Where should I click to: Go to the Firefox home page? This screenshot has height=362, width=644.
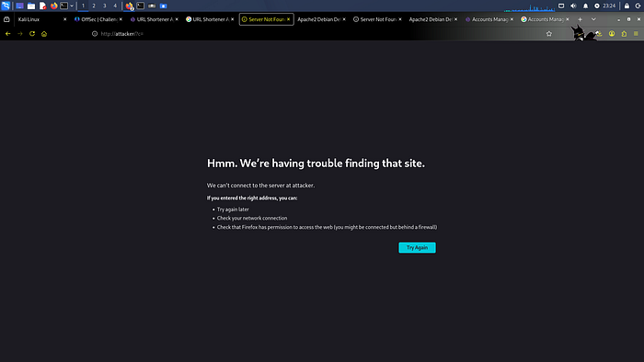tap(44, 34)
